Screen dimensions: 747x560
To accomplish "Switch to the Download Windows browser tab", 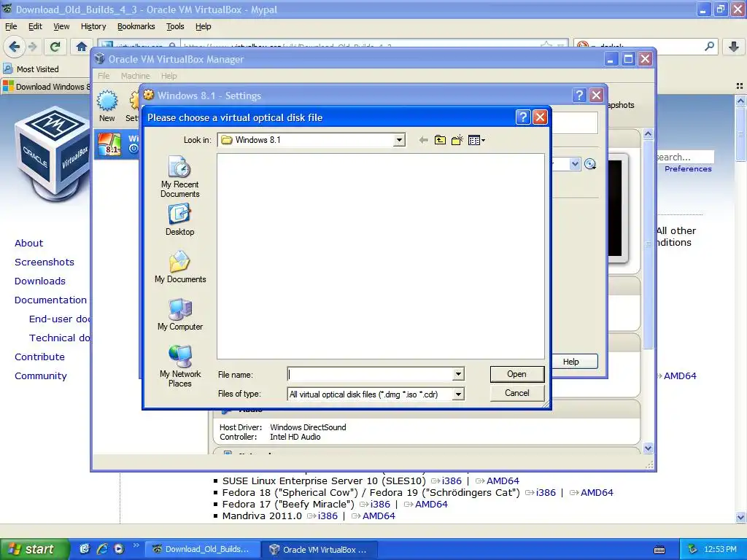I will (46, 87).
